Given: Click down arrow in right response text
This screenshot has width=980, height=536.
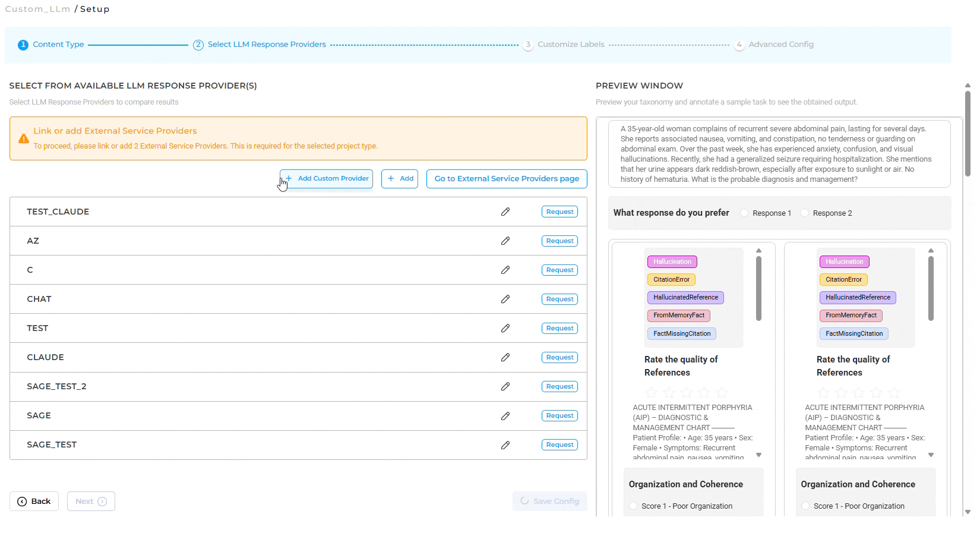Looking at the screenshot, I should [x=931, y=455].
